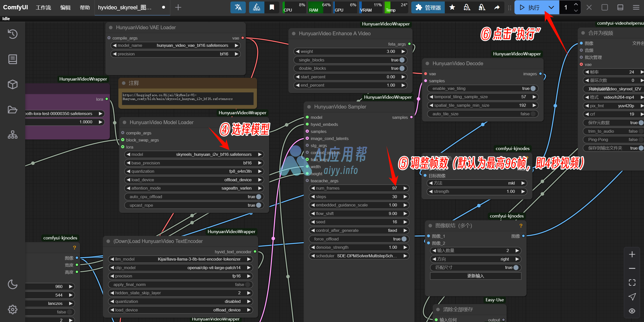Fit view with canvas frame icon
Viewport: 644px width, 322px height.
632,282
